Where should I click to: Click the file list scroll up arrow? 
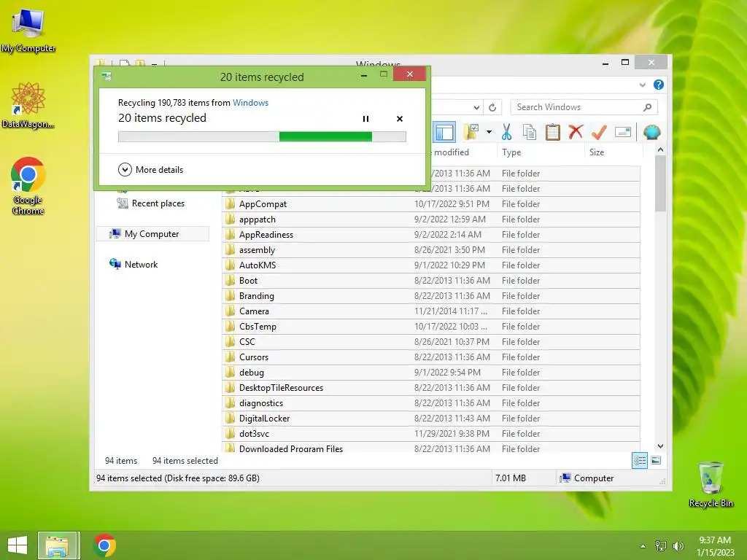660,149
